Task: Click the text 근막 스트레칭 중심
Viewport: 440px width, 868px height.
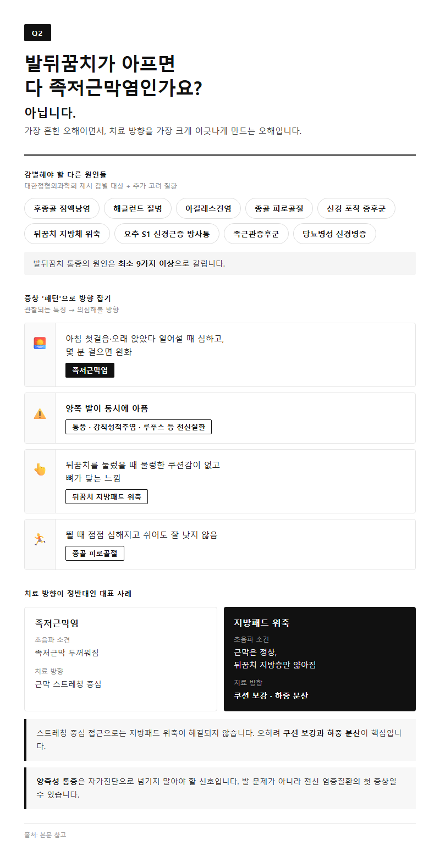Action: pyautogui.click(x=68, y=684)
